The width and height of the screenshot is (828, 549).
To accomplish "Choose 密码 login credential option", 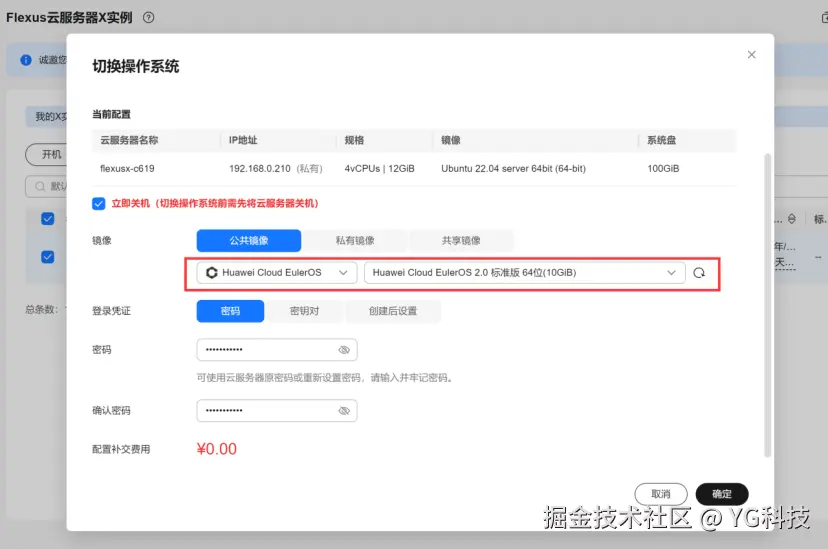I will click(x=230, y=311).
